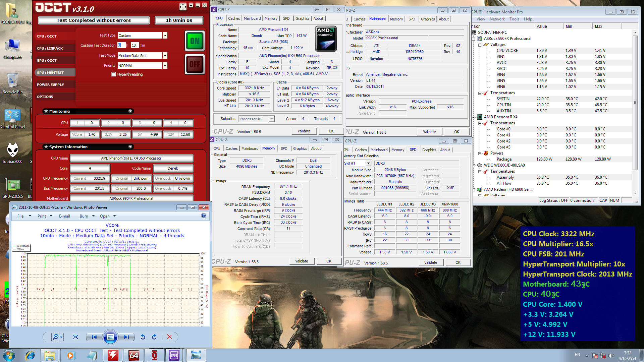Play slide show in Photo Viewer
This screenshot has width=644, height=362.
pyautogui.click(x=110, y=337)
